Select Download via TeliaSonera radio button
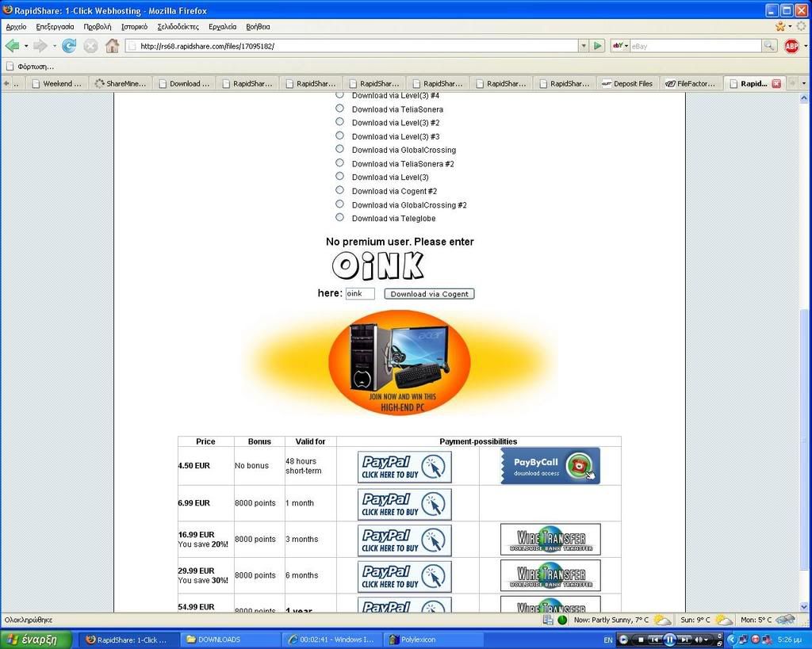 point(339,108)
